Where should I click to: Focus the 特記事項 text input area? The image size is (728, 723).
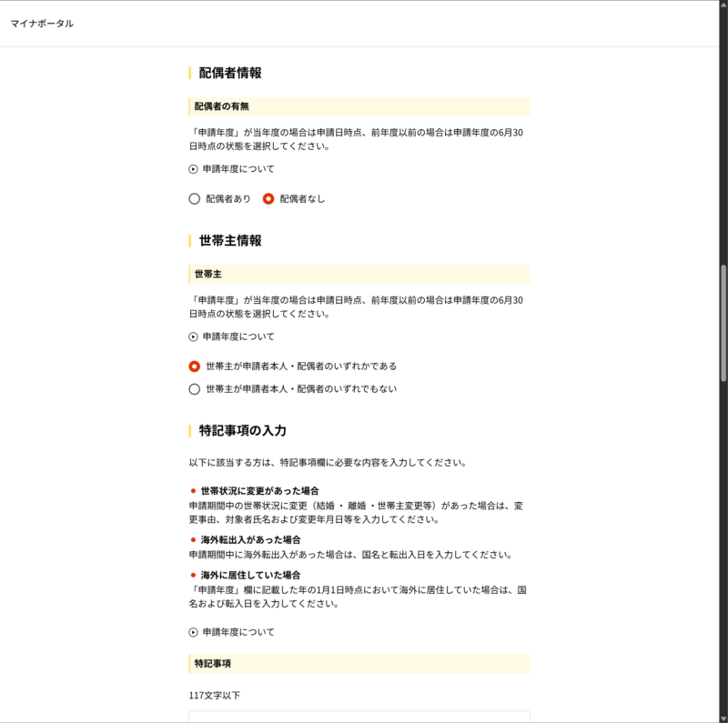point(359,717)
